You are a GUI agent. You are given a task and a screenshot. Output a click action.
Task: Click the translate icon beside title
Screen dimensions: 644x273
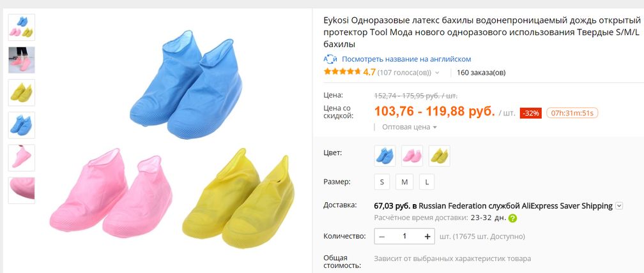coord(330,59)
